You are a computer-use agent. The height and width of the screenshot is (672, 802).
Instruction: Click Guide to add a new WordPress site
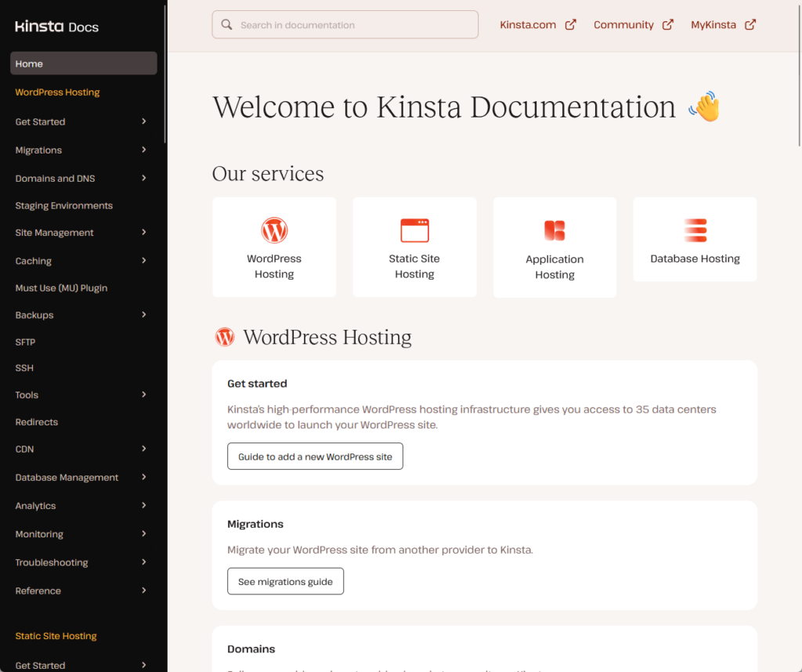(315, 456)
